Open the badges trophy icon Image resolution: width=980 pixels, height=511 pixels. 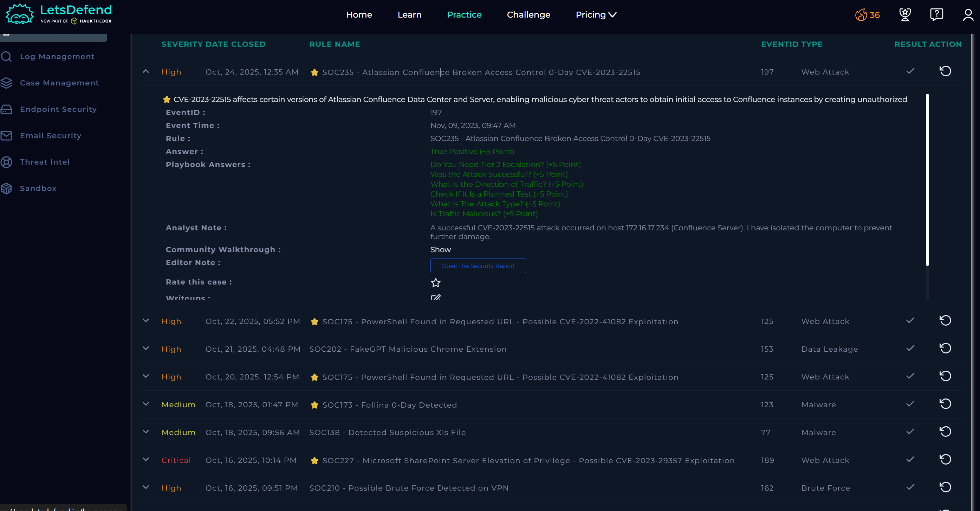(905, 14)
